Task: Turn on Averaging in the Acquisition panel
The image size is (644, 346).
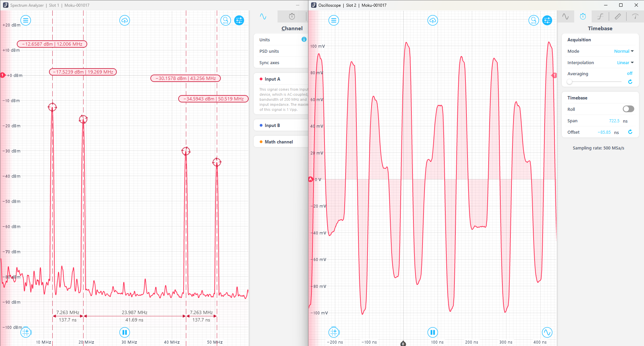Action: coord(629,74)
